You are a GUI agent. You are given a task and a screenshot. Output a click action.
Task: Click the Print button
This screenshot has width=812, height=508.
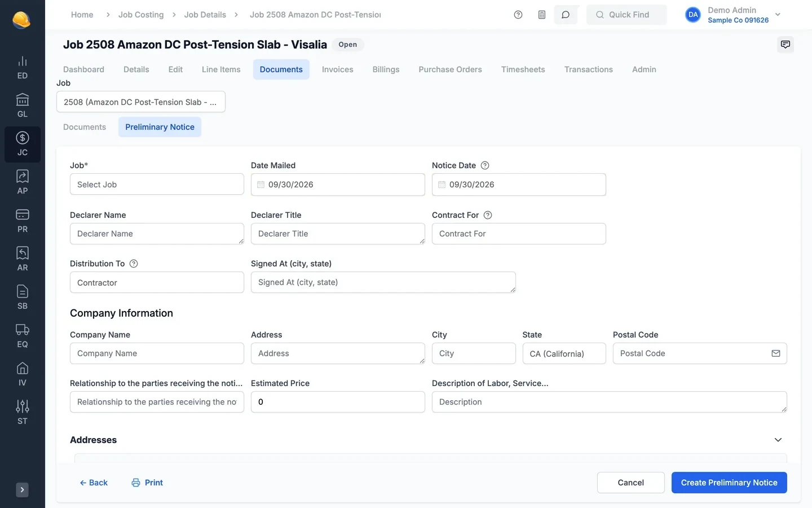147,483
